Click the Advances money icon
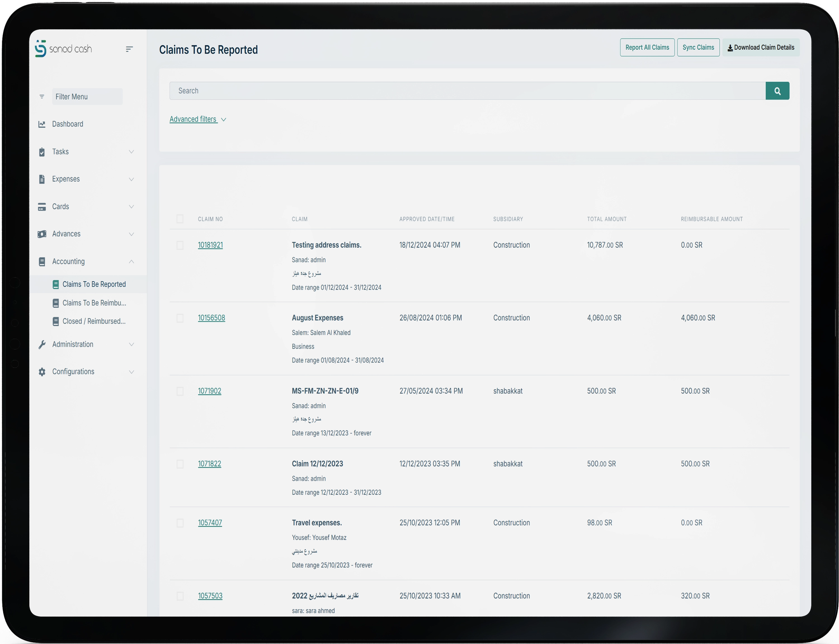 42,234
